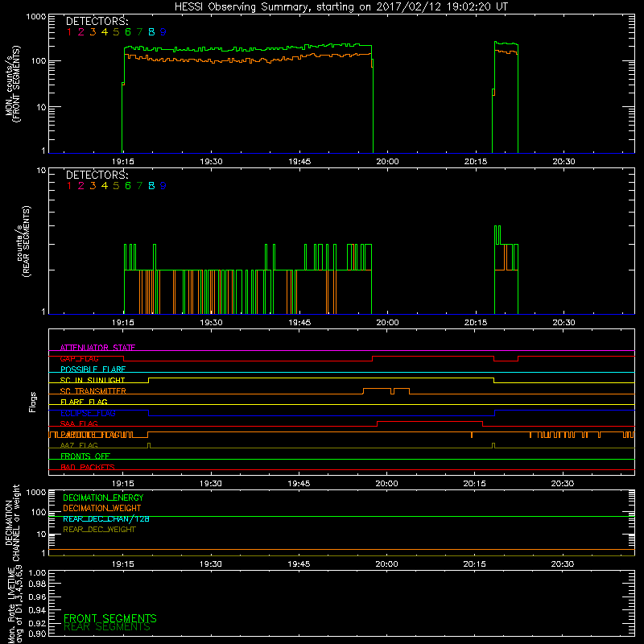Screen dimensions: 644x644
Task: Click the rear segments counts/s axis title
Action: [23, 241]
